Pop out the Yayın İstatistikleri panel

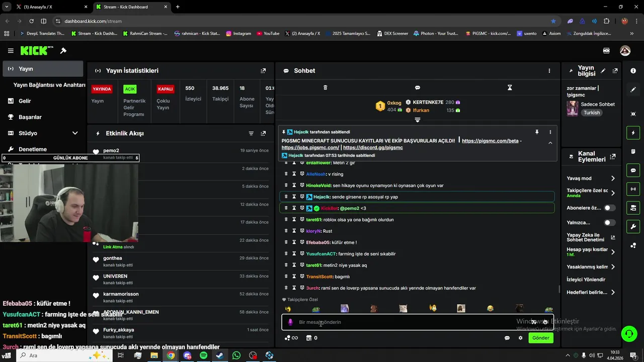pos(263,71)
